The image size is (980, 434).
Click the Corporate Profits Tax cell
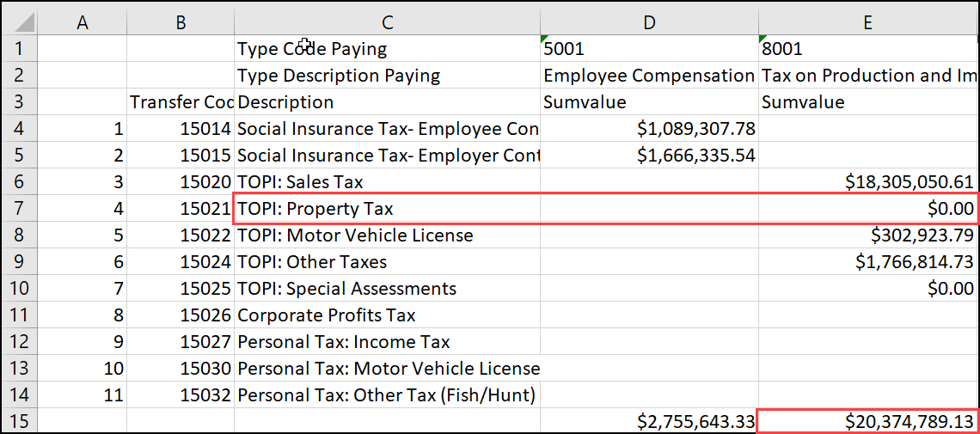pos(388,315)
